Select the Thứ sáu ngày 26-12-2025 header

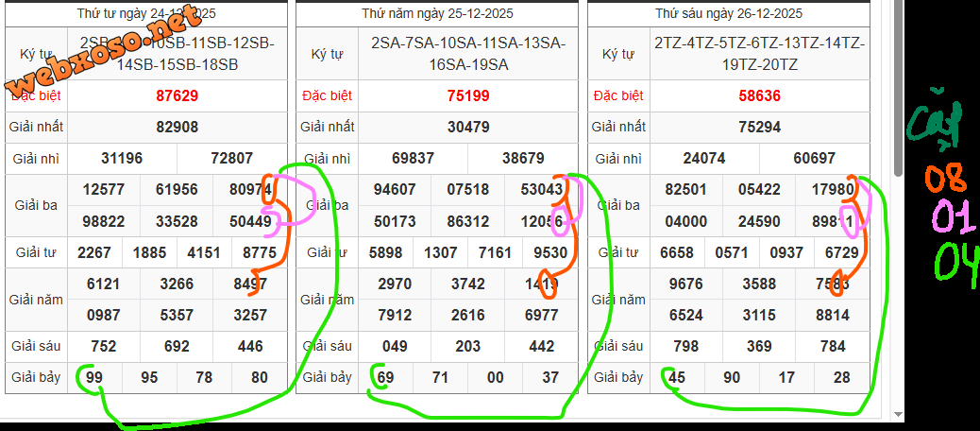[x=729, y=13]
